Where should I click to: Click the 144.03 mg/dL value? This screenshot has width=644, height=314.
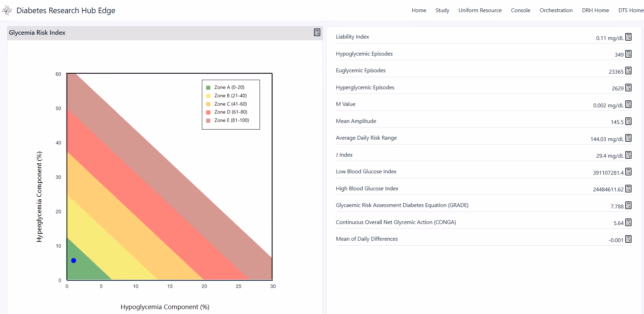(607, 139)
